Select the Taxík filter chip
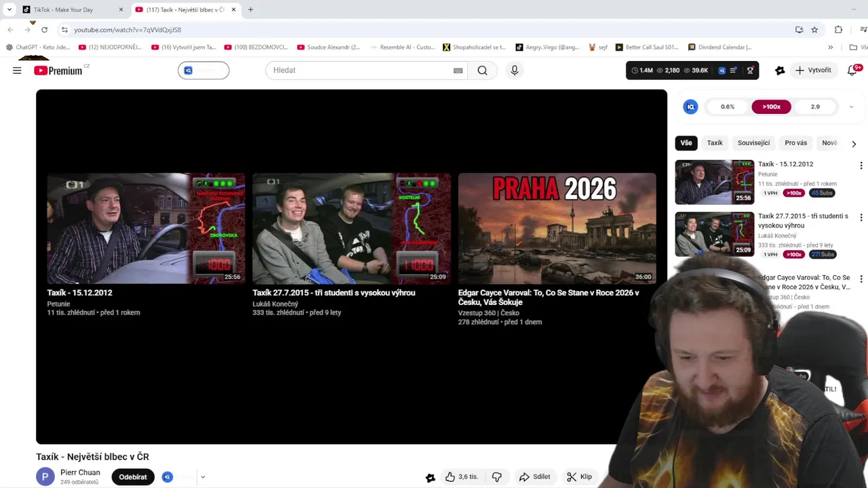The image size is (868, 488). pos(715,143)
